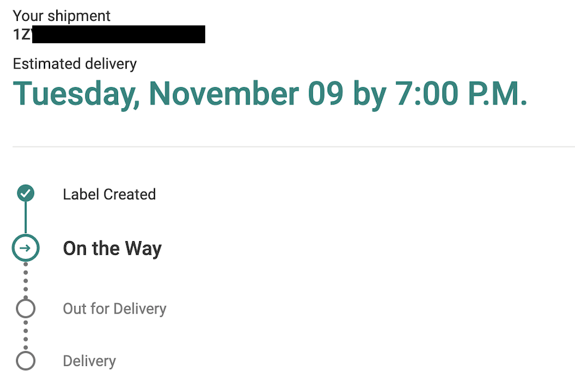Click the Out for Delivery empty circle
575x392 pixels.
(25, 308)
